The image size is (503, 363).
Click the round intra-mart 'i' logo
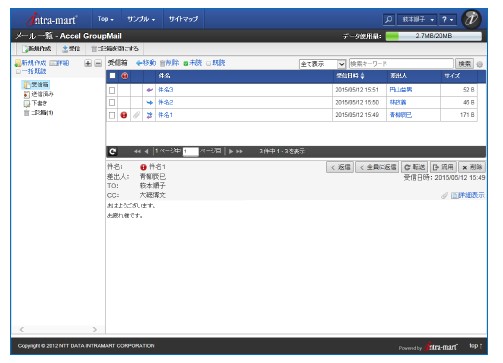point(471,19)
